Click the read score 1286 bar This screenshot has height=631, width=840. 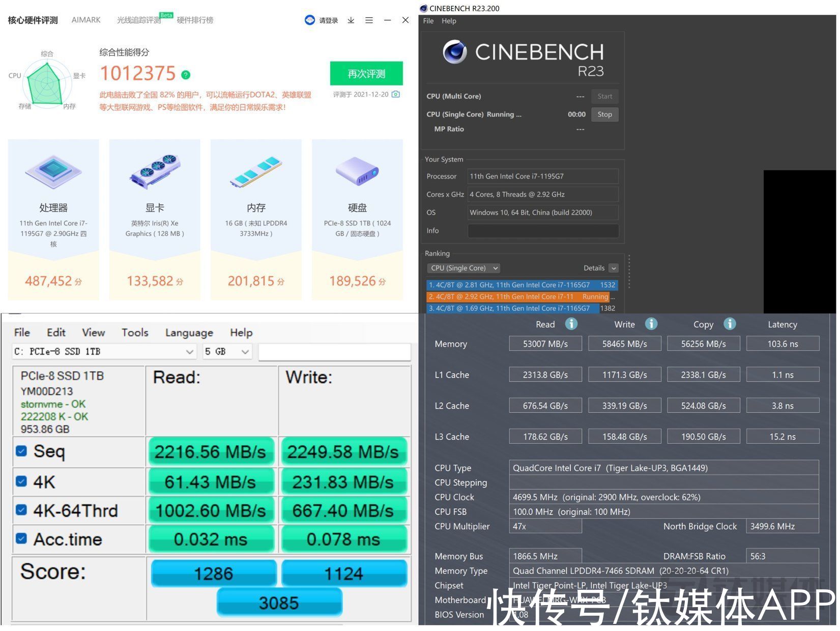214,573
